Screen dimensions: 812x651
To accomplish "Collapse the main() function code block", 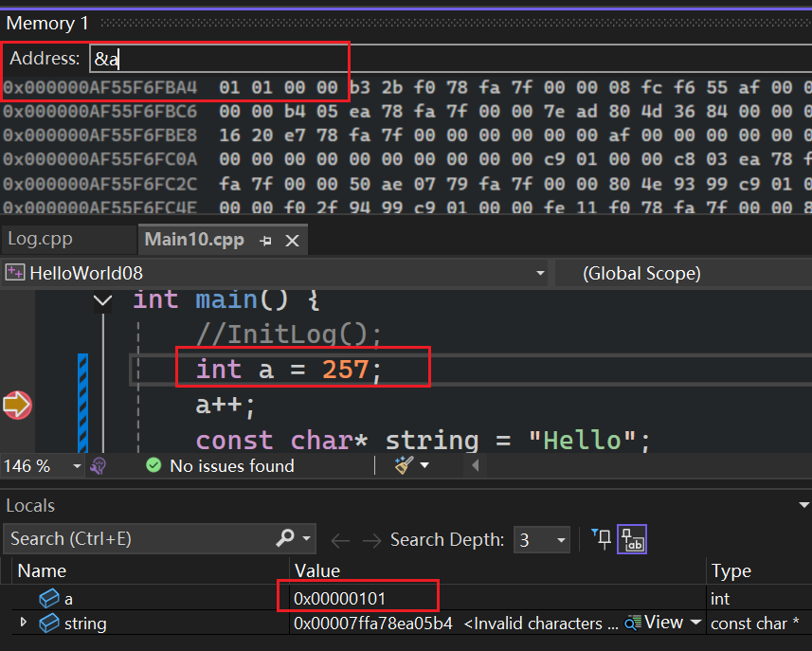I will 102,300.
